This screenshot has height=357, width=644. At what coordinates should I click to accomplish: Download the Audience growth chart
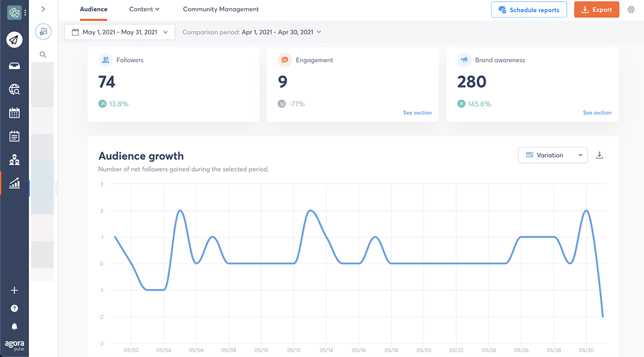click(600, 155)
